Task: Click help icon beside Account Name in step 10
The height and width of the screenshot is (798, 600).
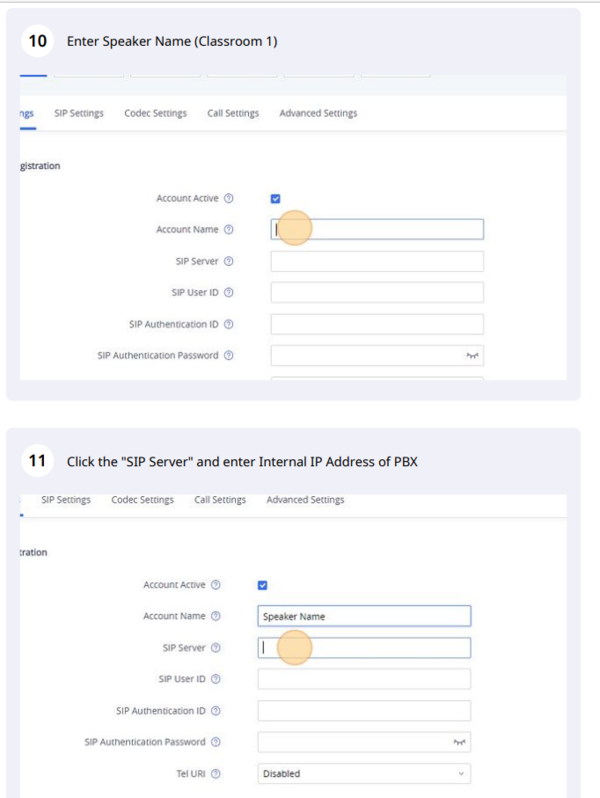Action: click(229, 230)
